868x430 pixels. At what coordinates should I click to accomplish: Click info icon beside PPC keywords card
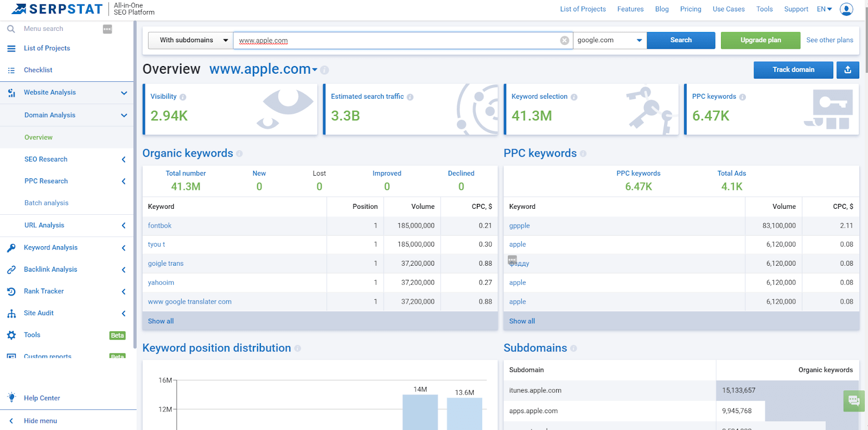[743, 97]
